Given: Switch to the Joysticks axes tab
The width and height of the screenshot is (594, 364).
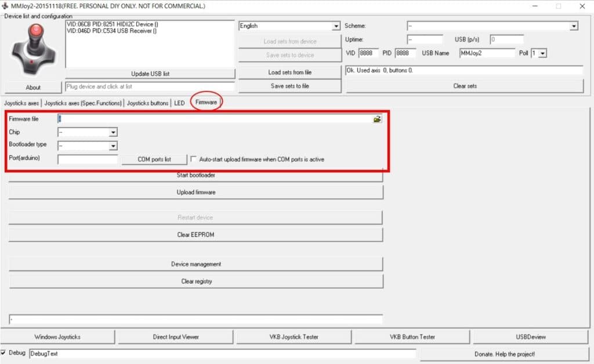Looking at the screenshot, I should (x=21, y=103).
